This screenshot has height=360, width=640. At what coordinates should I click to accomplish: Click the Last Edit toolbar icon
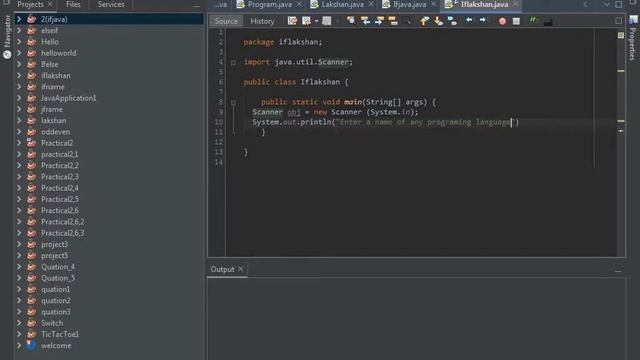coord(292,21)
